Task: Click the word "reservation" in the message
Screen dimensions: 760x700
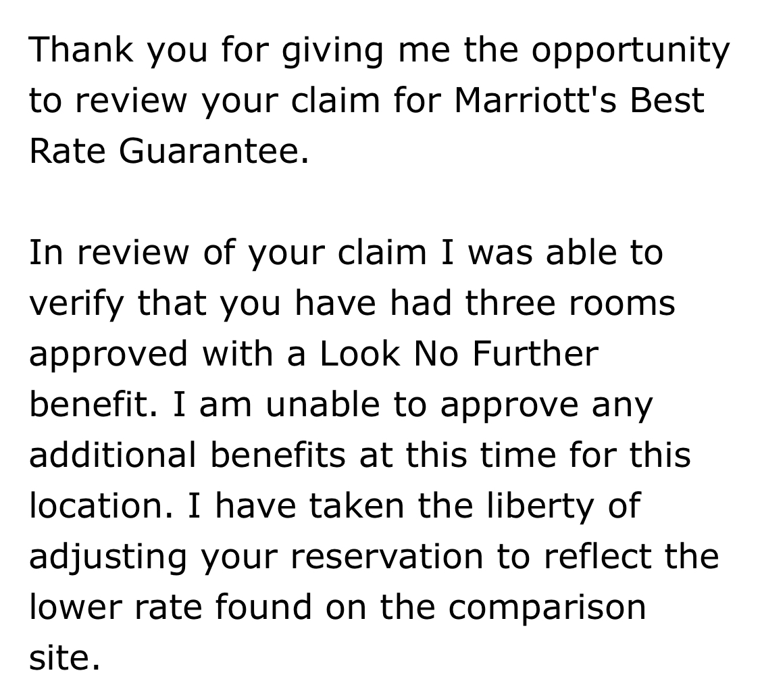Action: (387, 556)
